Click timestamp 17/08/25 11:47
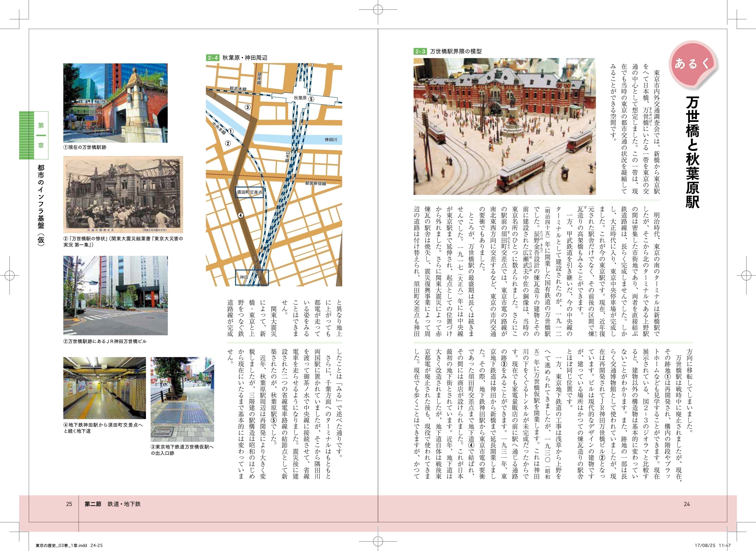The image size is (756, 551). pyautogui.click(x=713, y=546)
